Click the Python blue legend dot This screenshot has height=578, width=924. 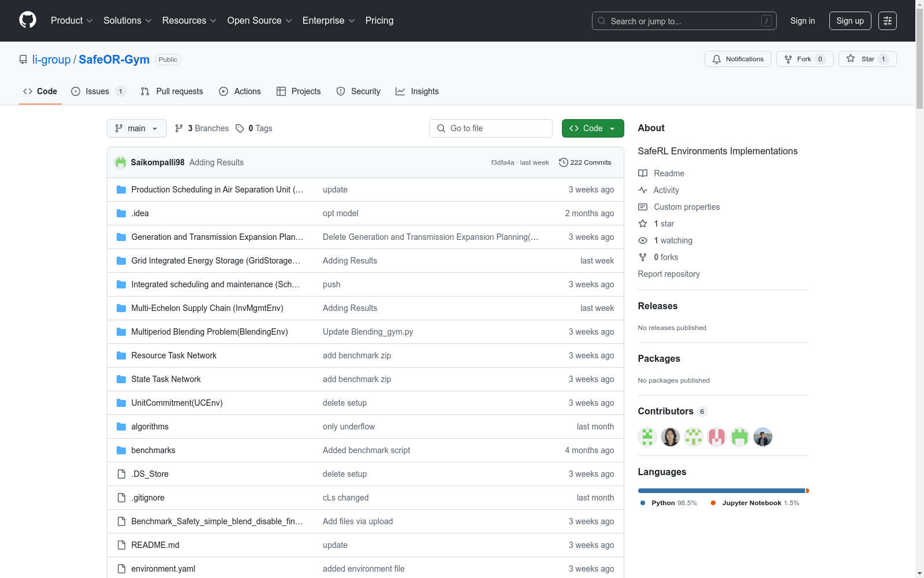[x=643, y=503]
